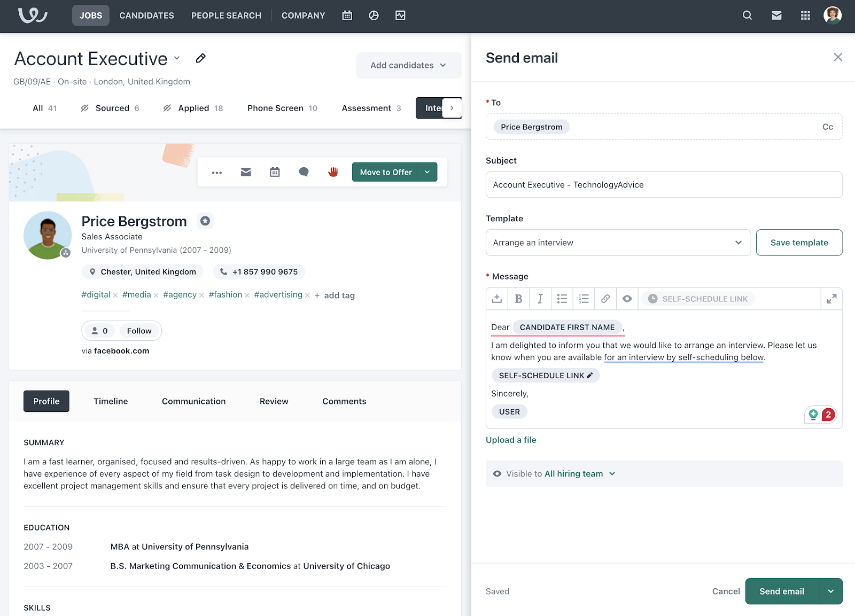This screenshot has width=855, height=616.
Task: Go to the JOBS menu
Action: [x=91, y=15]
